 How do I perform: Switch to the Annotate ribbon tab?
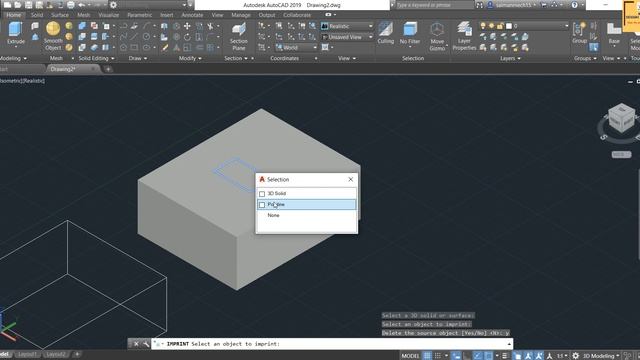pos(192,15)
